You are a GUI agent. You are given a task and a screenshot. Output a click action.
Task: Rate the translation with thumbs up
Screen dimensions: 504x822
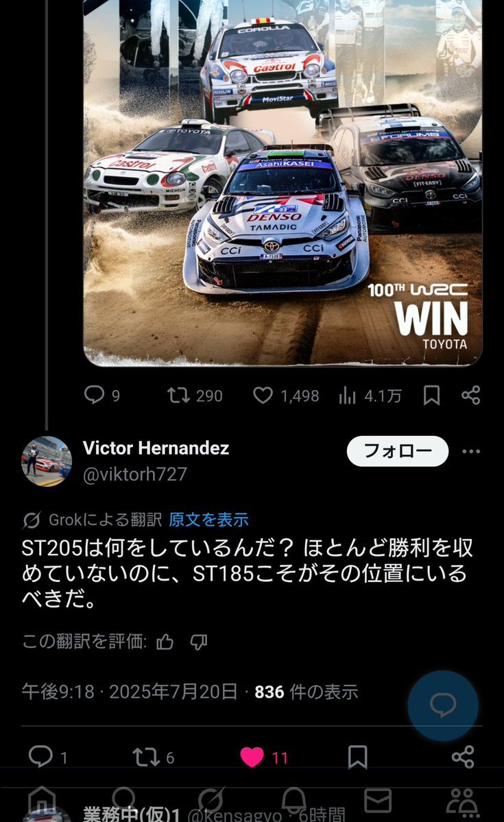click(165, 642)
